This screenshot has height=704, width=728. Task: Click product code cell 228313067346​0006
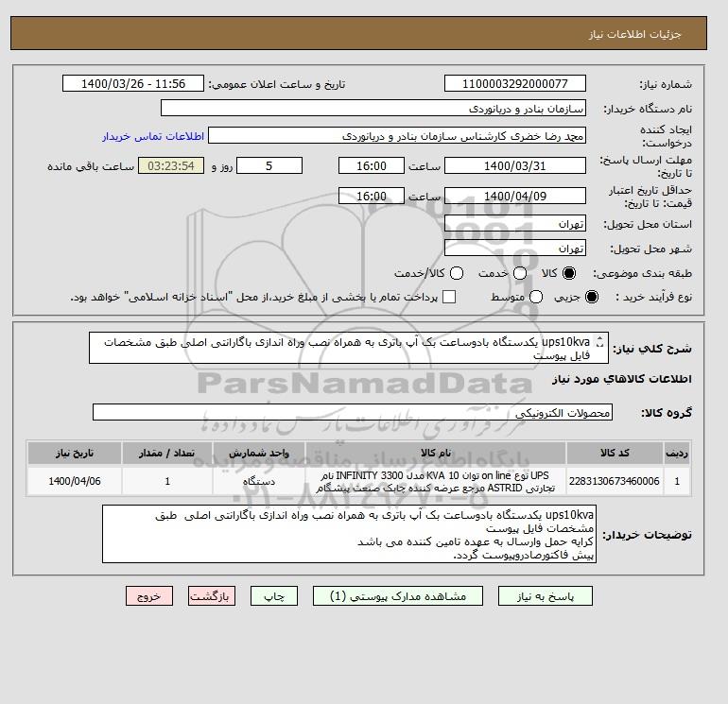coord(615,481)
